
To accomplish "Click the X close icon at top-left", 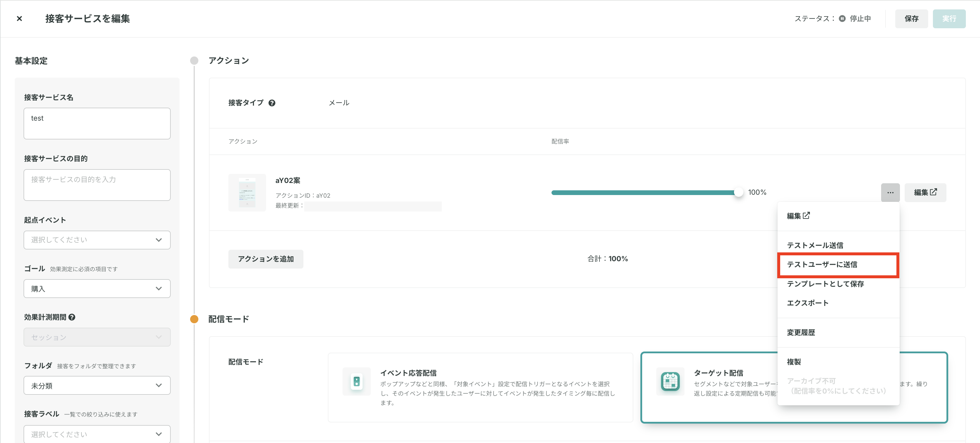I will pos(19,19).
